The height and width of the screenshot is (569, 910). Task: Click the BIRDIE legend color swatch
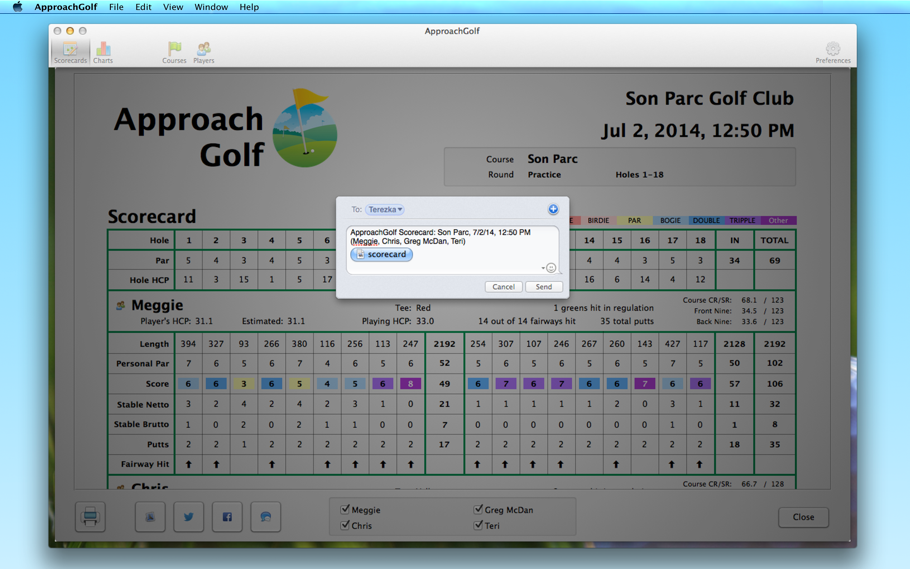tap(598, 221)
